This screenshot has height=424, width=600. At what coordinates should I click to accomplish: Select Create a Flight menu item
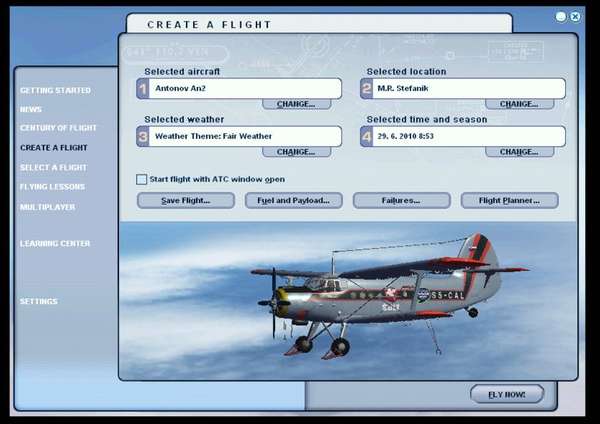tap(54, 148)
